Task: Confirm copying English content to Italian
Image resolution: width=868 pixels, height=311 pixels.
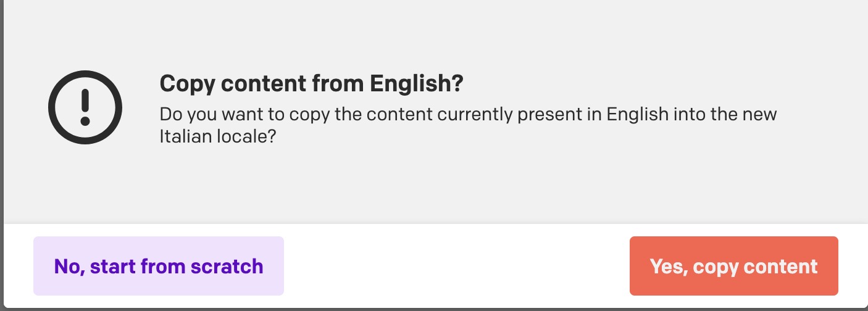Action: coord(733,266)
